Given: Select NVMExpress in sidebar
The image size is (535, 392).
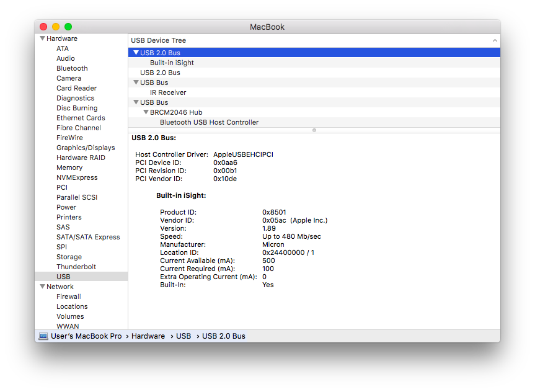Looking at the screenshot, I should pos(77,177).
